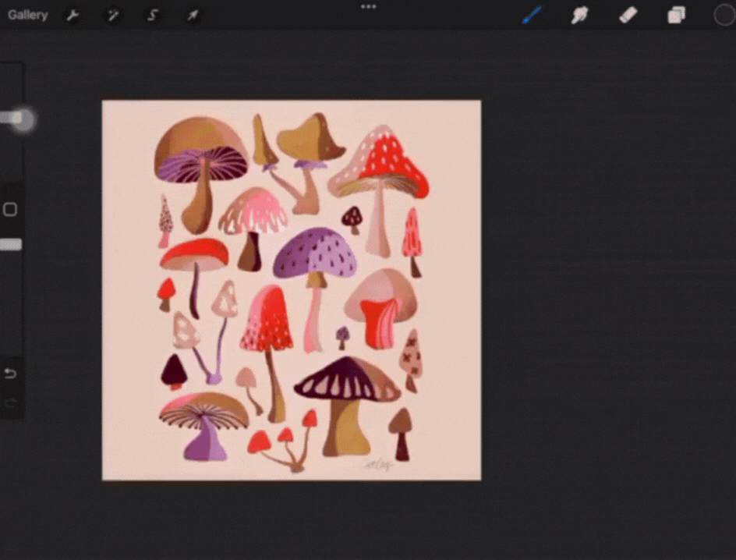Viewport: 736px width, 560px height.
Task: Open the Adjustments magic wand panel
Action: click(112, 15)
